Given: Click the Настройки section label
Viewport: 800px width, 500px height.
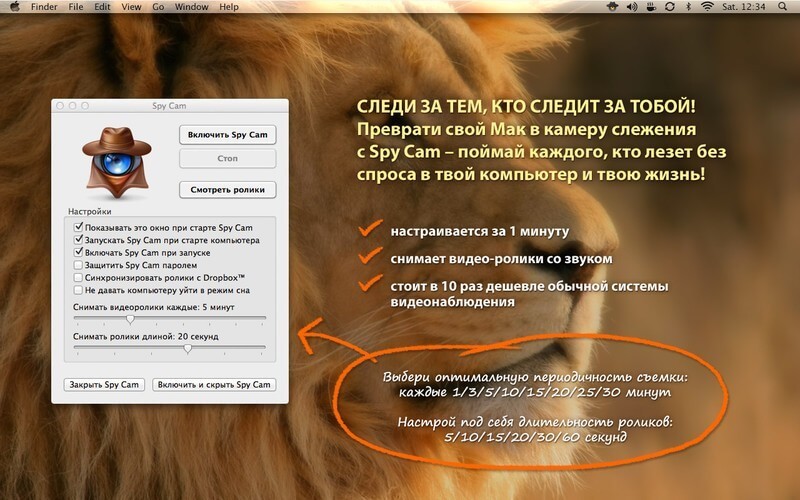Looking at the screenshot, I should (x=90, y=211).
